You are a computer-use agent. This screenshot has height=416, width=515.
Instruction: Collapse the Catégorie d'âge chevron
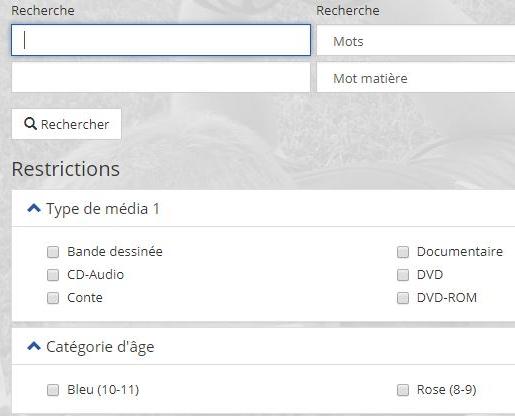[x=34, y=346]
